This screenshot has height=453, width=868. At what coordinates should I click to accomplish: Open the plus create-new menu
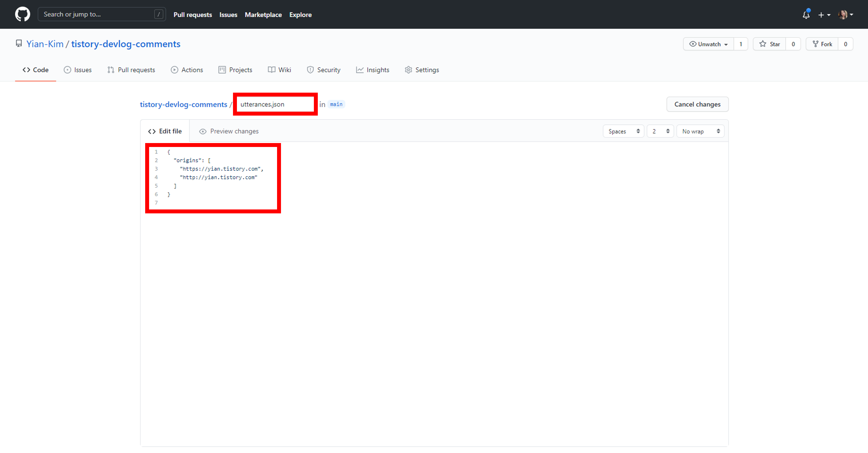pos(824,15)
